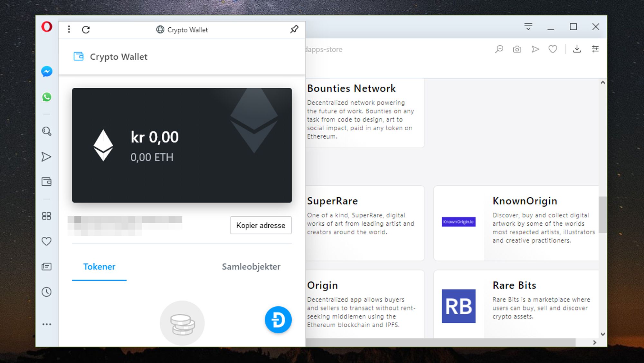Click the horizontal scrollbar right arrow

point(594,343)
